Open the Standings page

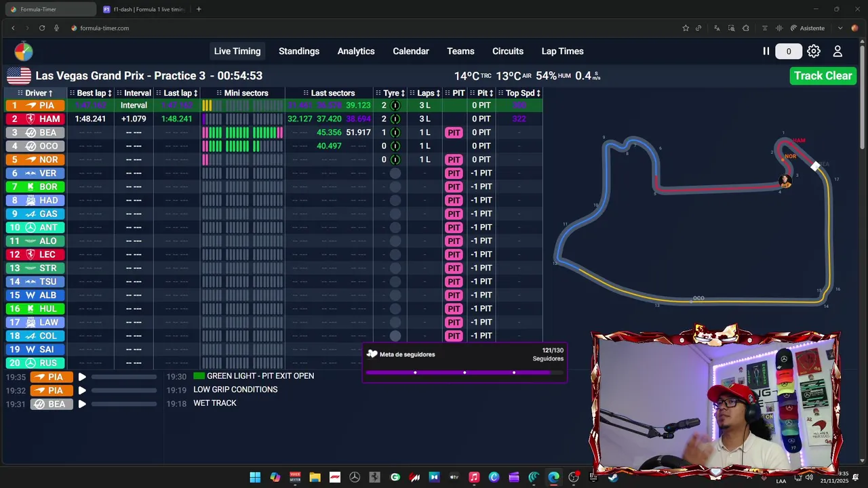tap(299, 52)
